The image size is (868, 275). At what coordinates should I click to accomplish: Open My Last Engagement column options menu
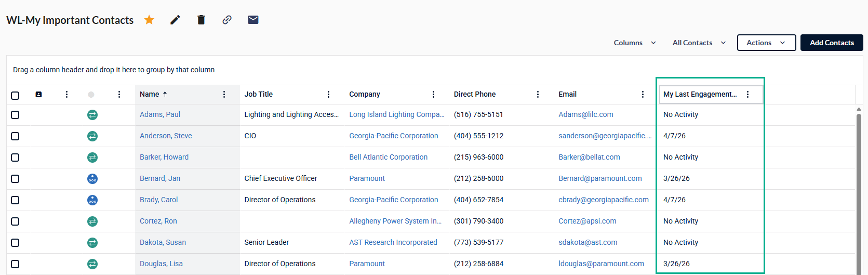(x=747, y=94)
